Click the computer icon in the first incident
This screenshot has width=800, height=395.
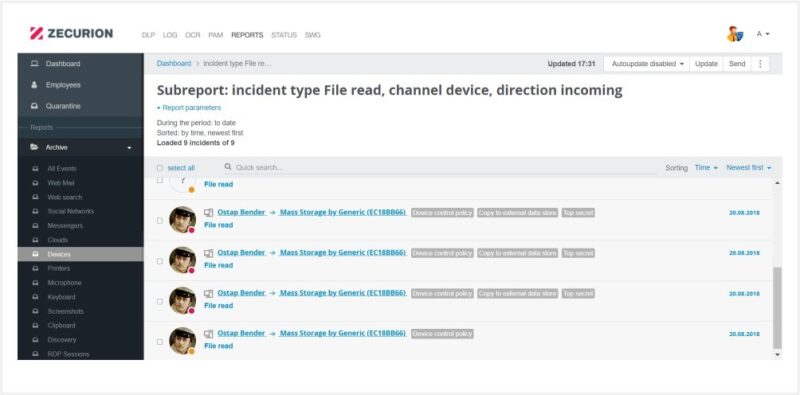208,212
